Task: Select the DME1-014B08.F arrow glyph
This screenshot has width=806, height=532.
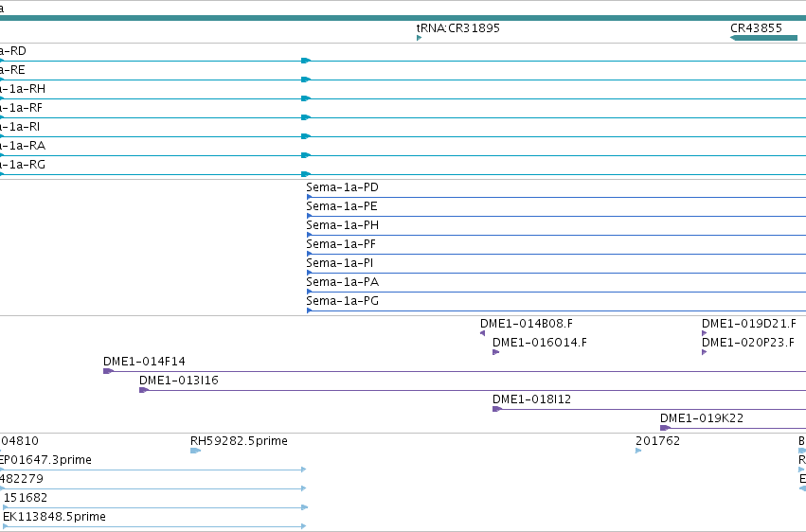Action: 482,333
